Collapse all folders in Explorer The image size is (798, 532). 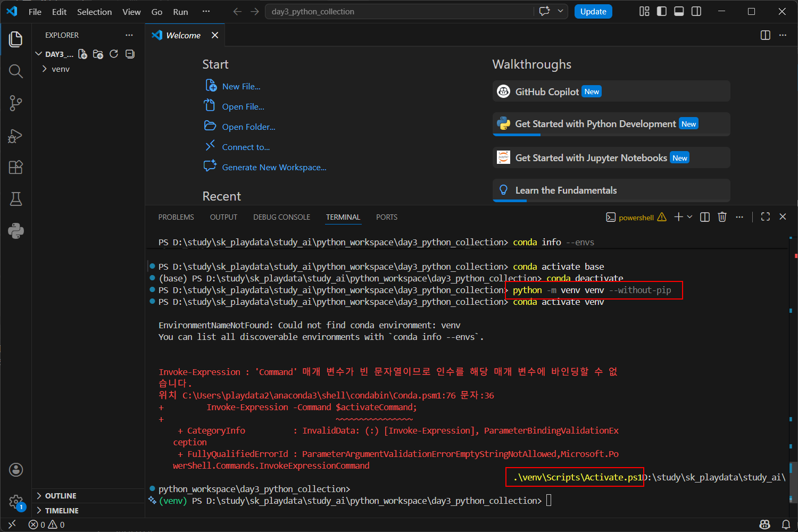point(130,54)
